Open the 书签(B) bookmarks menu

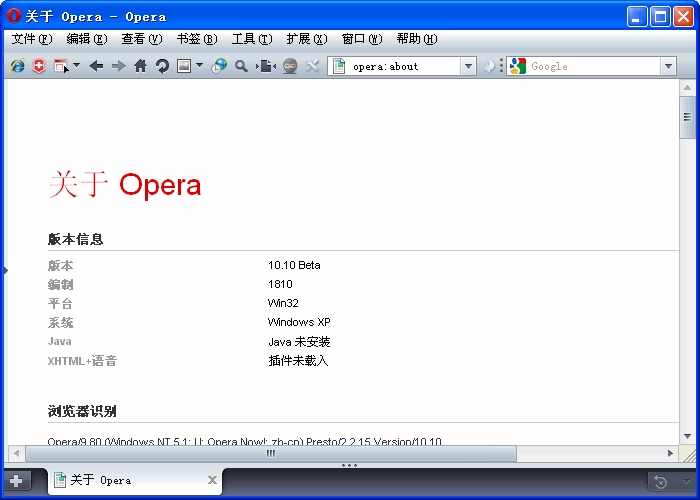[x=196, y=39]
